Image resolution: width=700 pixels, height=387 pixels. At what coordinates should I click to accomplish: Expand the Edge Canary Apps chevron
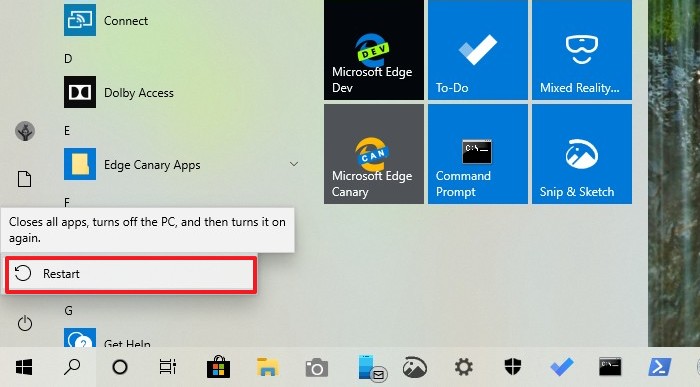[x=294, y=164]
